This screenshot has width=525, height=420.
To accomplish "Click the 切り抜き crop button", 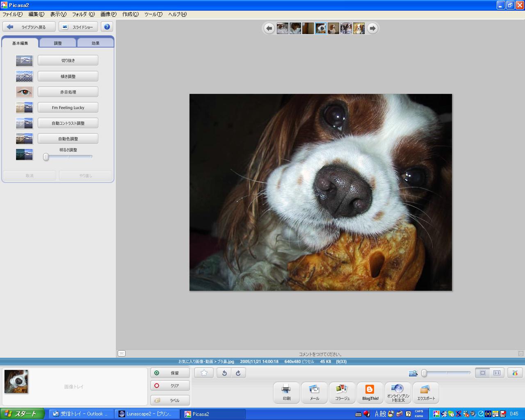I will pos(68,60).
